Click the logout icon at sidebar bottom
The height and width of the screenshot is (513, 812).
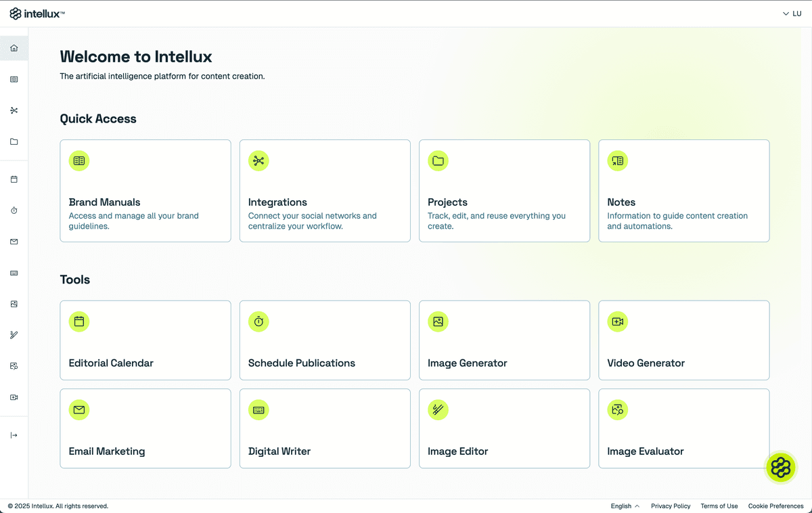click(x=14, y=434)
